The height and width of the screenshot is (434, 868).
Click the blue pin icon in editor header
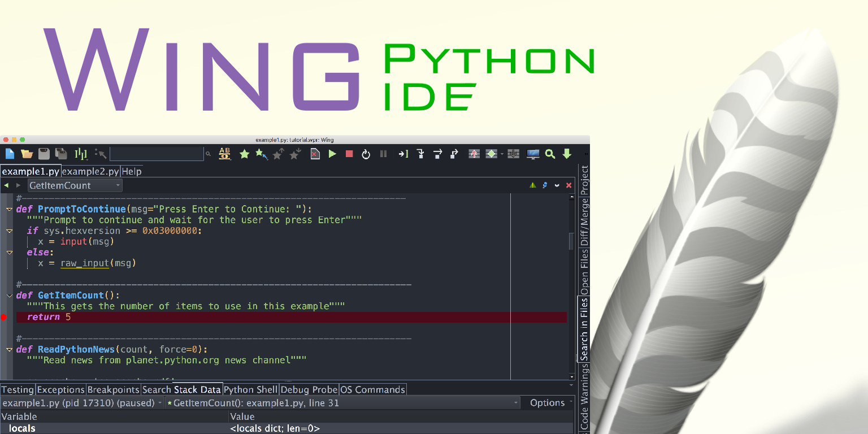coord(545,185)
